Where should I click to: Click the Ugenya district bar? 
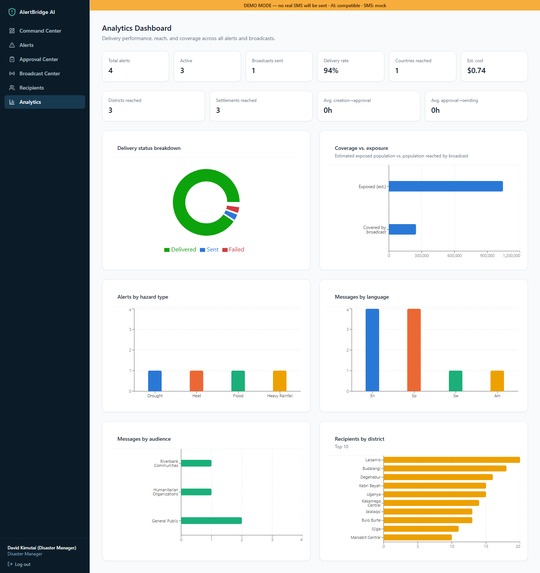pos(435,494)
